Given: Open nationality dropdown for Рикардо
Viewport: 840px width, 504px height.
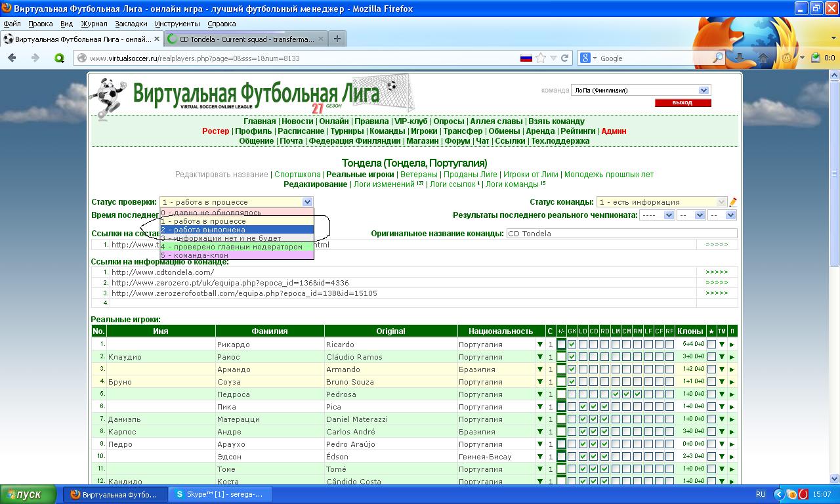Looking at the screenshot, I should point(540,345).
